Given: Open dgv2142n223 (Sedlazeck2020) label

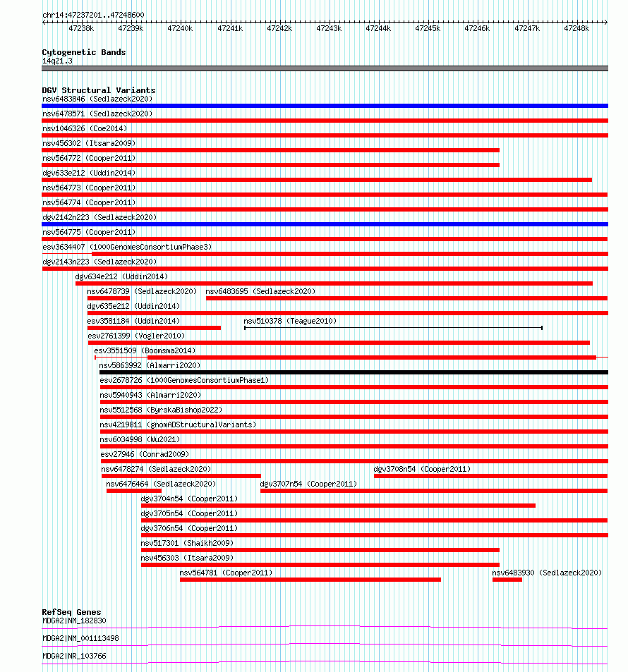Looking at the screenshot, I should (99, 217).
